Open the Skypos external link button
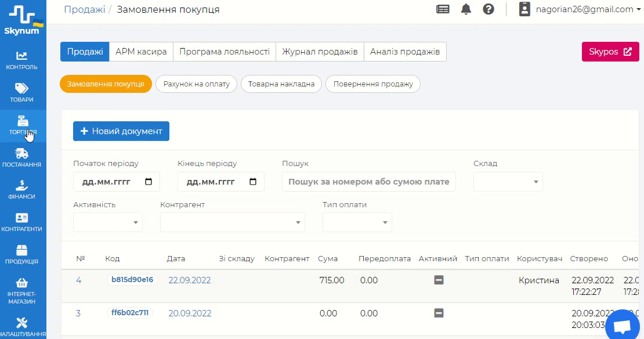The width and height of the screenshot is (644, 339). pyautogui.click(x=610, y=52)
